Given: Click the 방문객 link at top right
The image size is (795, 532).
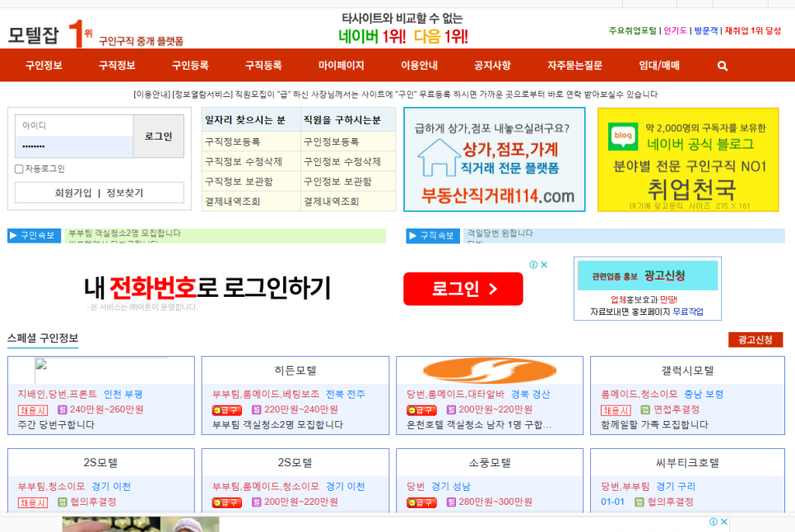Looking at the screenshot, I should tap(706, 30).
